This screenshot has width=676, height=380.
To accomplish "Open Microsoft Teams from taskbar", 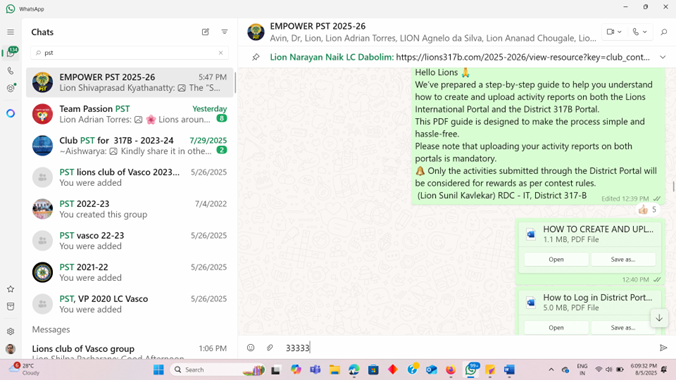I will click(x=315, y=370).
